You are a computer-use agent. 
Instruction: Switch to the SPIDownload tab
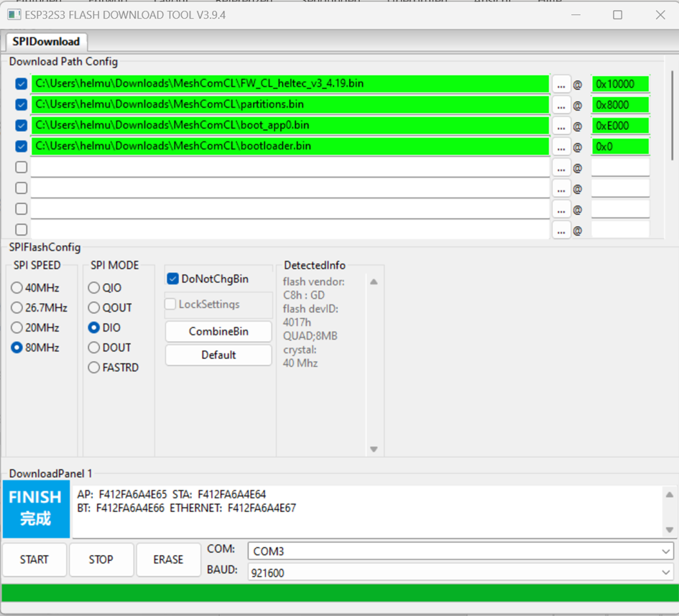tap(46, 42)
